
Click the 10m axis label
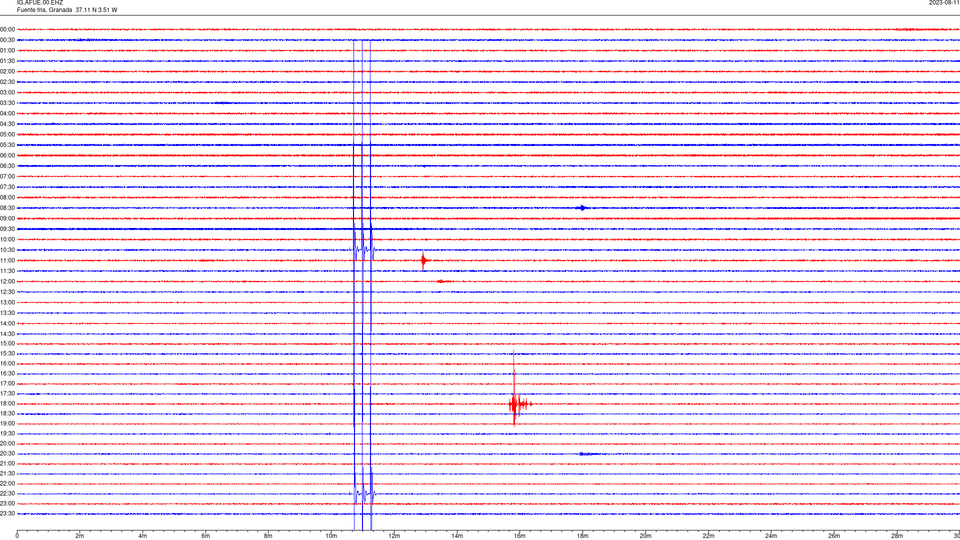point(331,536)
